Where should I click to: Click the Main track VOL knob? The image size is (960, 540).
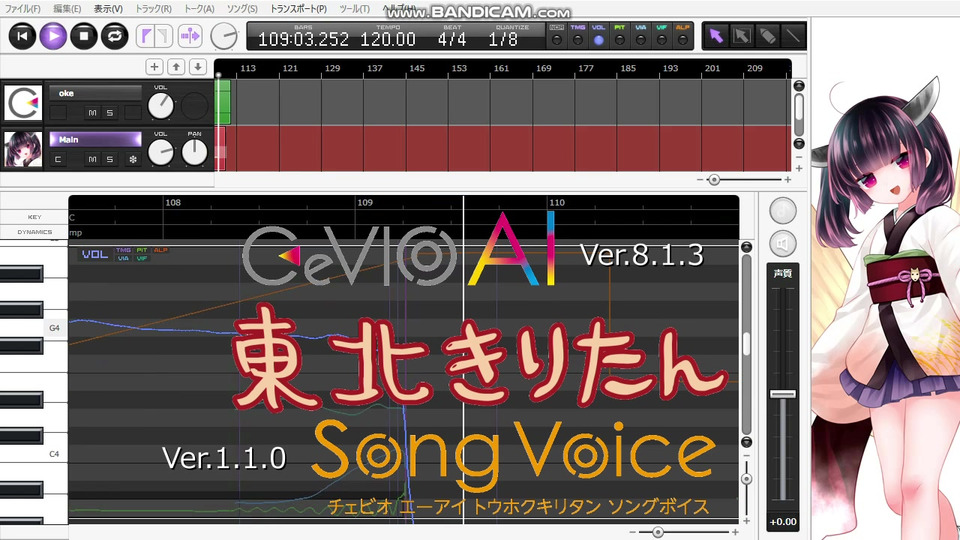tap(161, 152)
